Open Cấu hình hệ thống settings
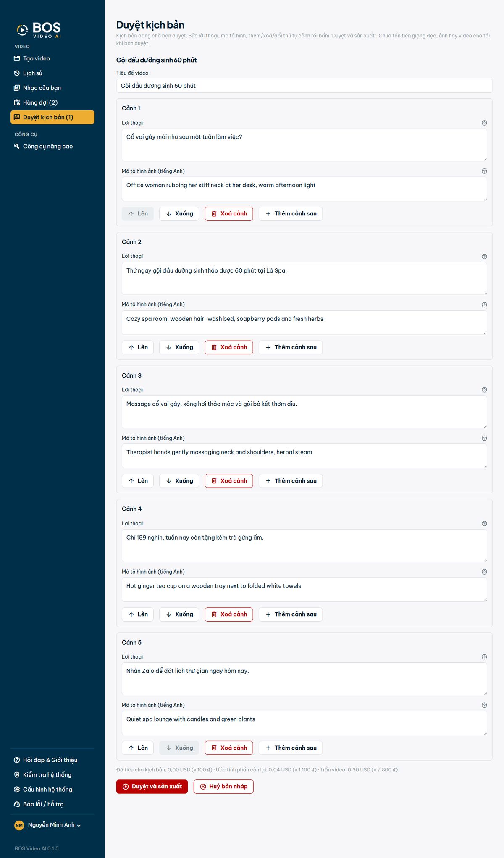Screen dimensions: 504x858 (x=52, y=789)
